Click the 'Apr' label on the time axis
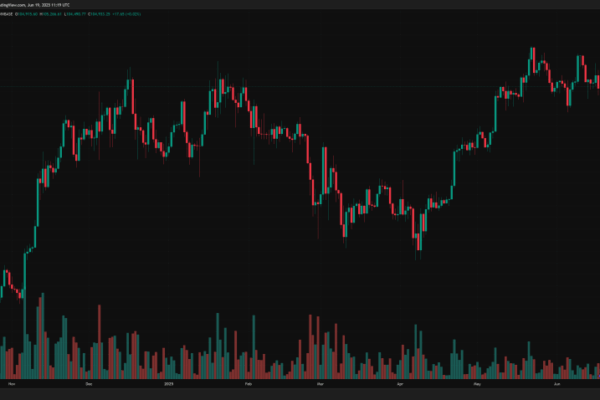600x400 pixels. pos(400,384)
